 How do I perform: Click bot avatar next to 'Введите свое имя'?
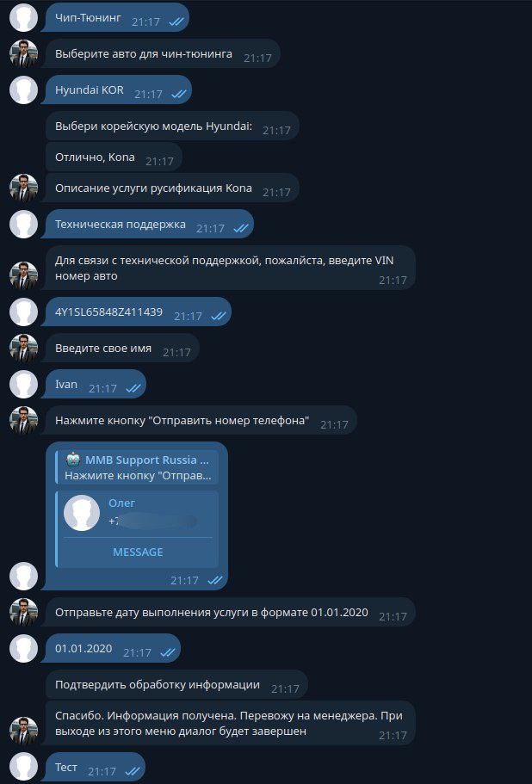coord(23,348)
